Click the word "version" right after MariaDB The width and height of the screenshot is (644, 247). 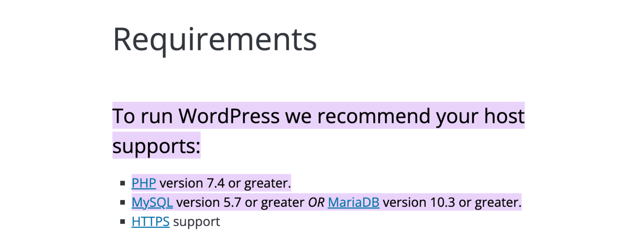(403, 203)
